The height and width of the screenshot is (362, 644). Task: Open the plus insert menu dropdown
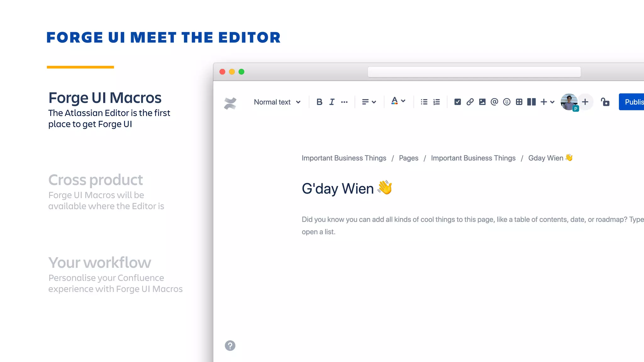pyautogui.click(x=547, y=102)
